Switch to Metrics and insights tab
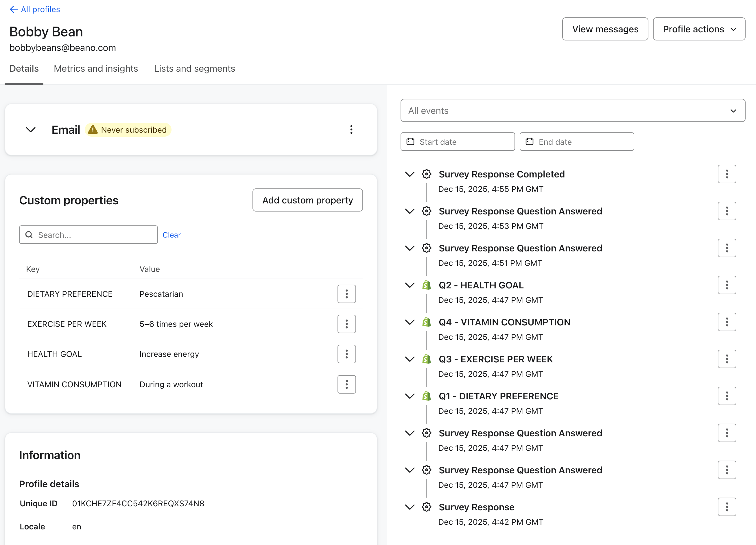This screenshot has width=756, height=545. (x=96, y=68)
